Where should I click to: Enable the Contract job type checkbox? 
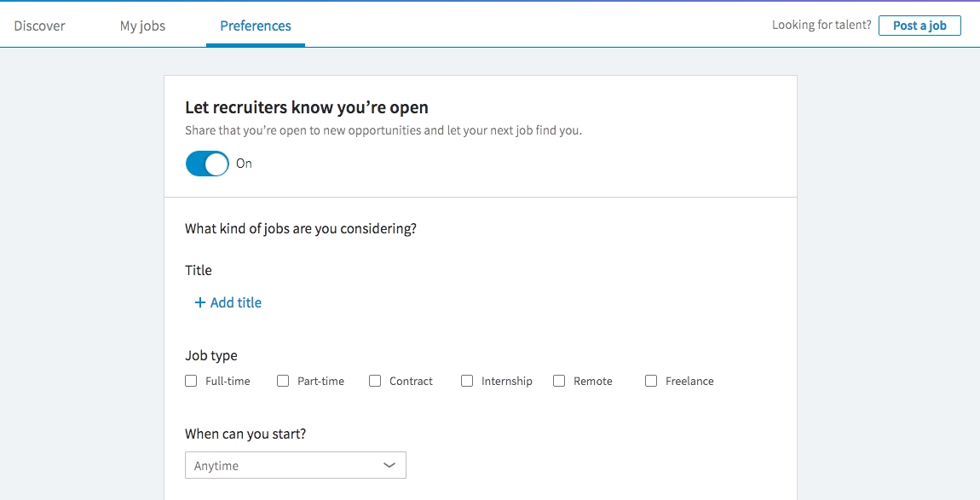pyautogui.click(x=375, y=381)
